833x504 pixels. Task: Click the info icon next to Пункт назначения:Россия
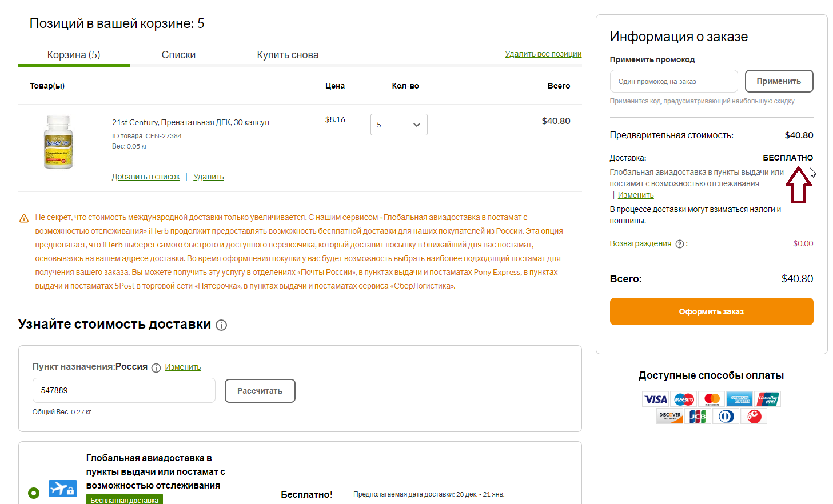coord(156,368)
